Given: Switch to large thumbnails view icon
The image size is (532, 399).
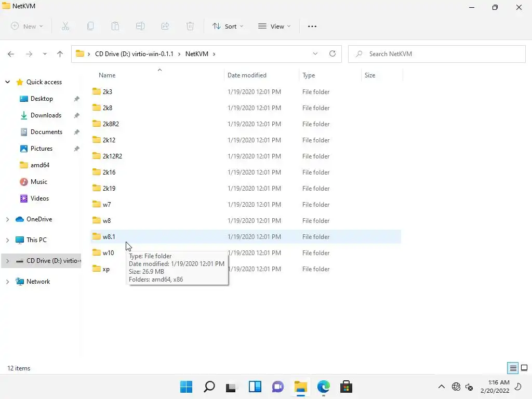Looking at the screenshot, I should point(524,368).
